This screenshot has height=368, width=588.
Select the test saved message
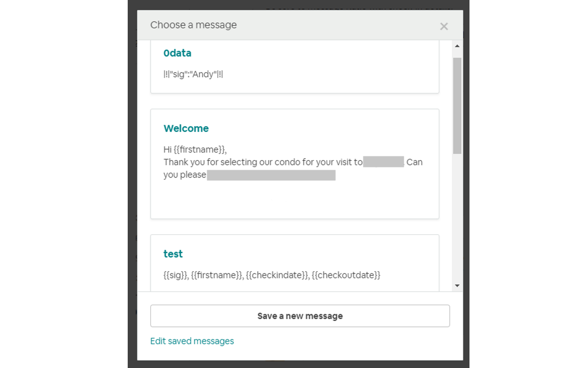[x=294, y=262]
